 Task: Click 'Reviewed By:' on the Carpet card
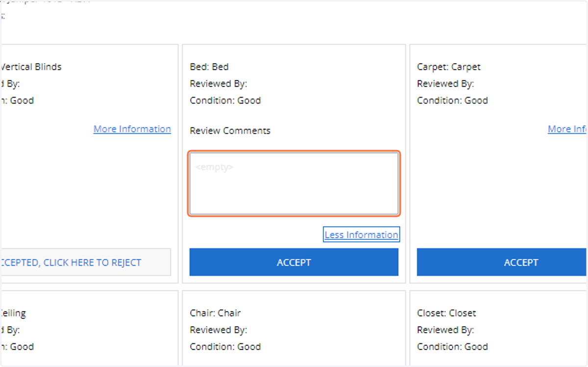[445, 84]
